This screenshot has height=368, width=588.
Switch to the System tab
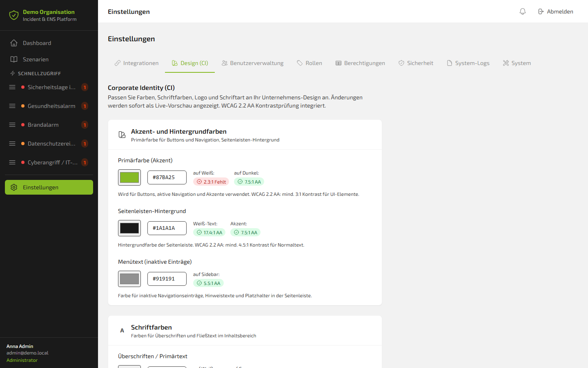point(517,63)
